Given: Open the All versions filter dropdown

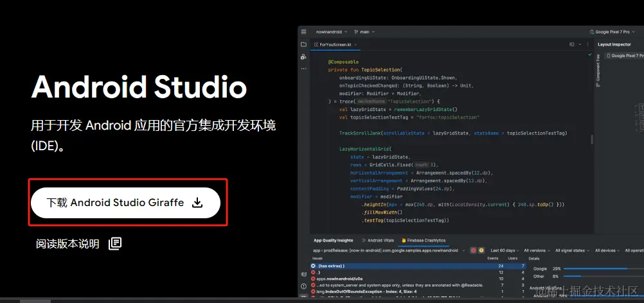Looking at the screenshot, I should pyautogui.click(x=537, y=250).
